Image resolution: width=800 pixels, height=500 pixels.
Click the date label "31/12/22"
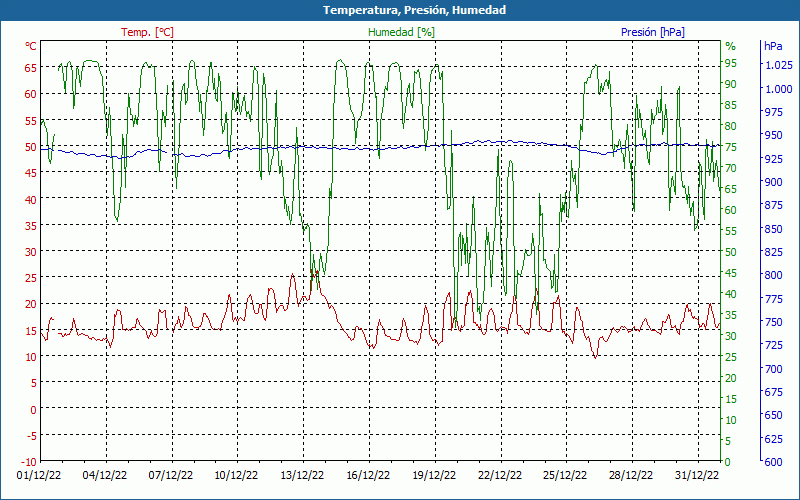[x=696, y=476]
